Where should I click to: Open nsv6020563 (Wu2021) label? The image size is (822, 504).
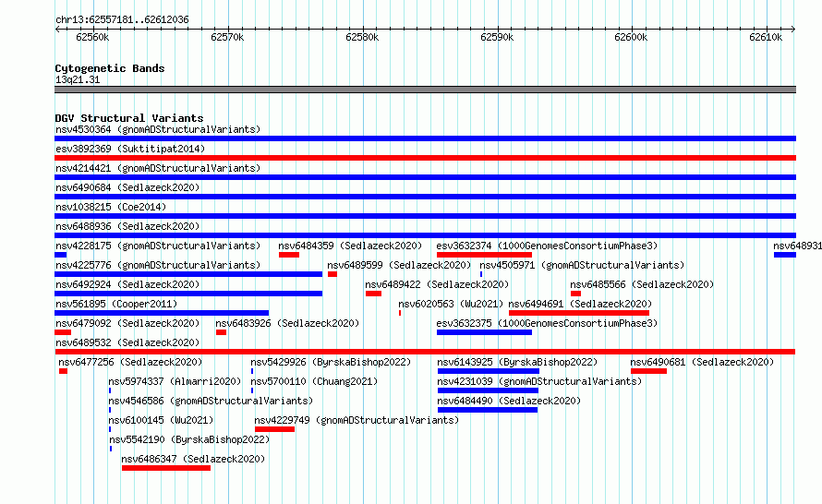pos(451,304)
